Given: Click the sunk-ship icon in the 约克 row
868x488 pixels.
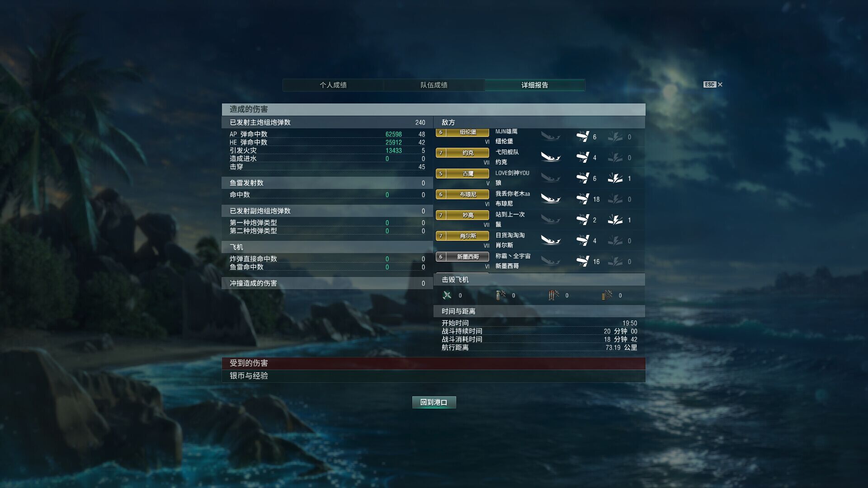Looking at the screenshot, I should pos(551,157).
